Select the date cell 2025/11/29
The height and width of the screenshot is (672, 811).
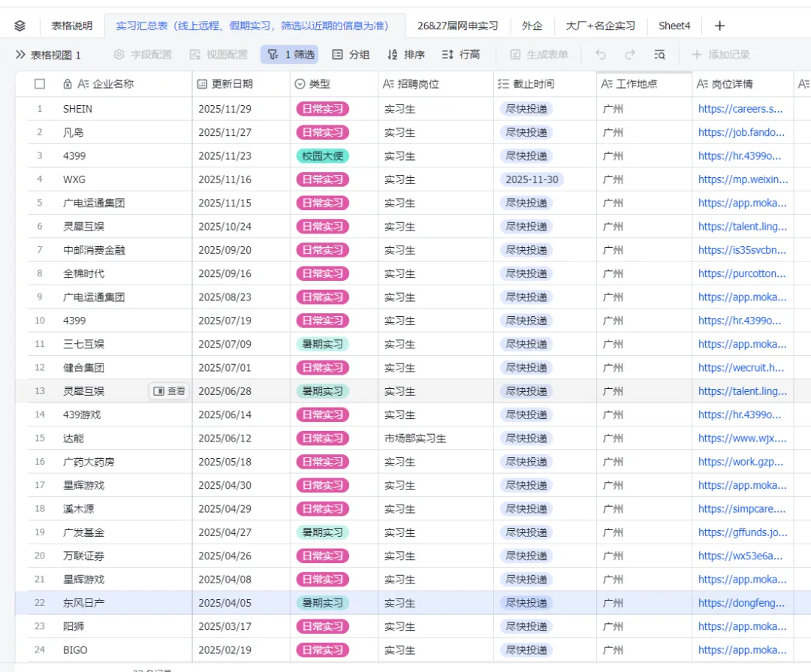(x=241, y=109)
